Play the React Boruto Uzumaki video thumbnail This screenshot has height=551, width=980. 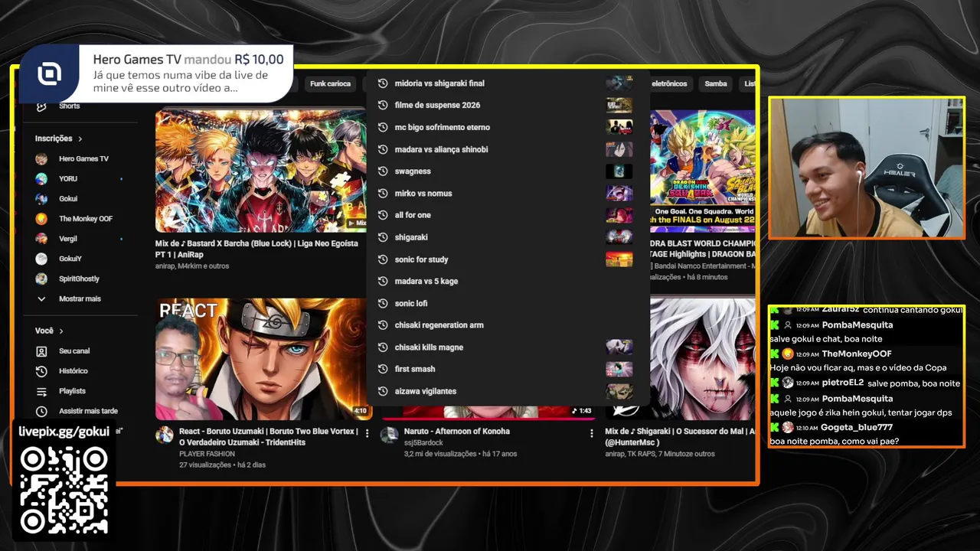[x=263, y=359]
